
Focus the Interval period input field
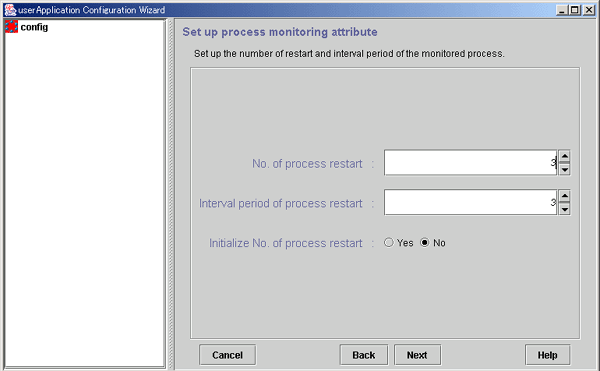[x=470, y=202]
